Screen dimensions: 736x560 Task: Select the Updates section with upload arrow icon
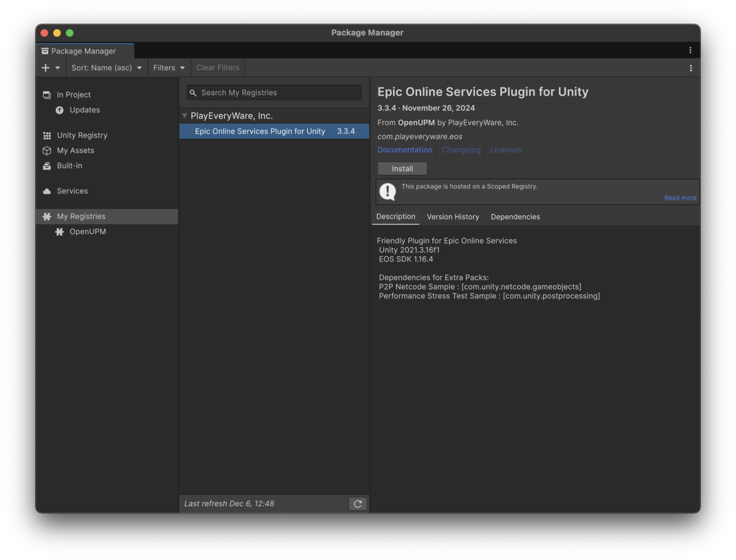tap(84, 110)
